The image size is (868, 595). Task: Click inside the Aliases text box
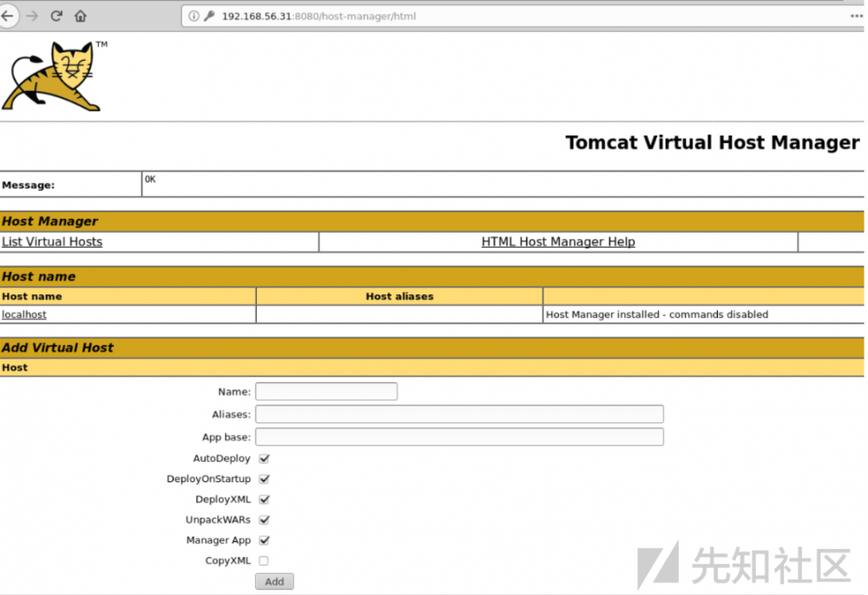tap(459, 413)
